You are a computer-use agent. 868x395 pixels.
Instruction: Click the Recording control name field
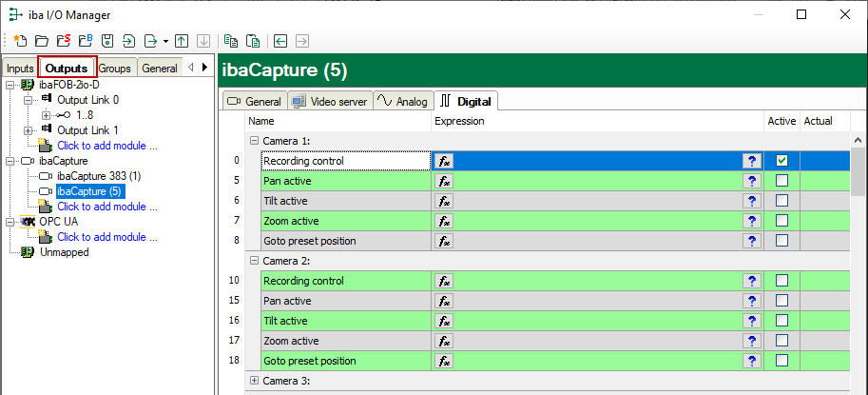(x=344, y=161)
